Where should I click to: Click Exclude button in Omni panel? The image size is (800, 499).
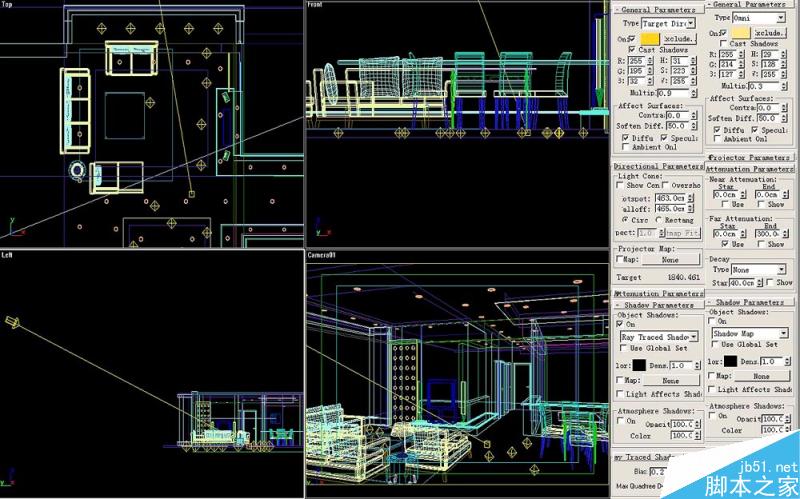click(769, 33)
